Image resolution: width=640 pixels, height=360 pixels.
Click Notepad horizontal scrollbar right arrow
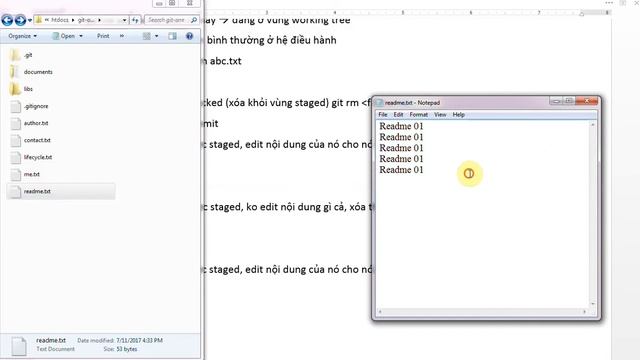click(585, 312)
